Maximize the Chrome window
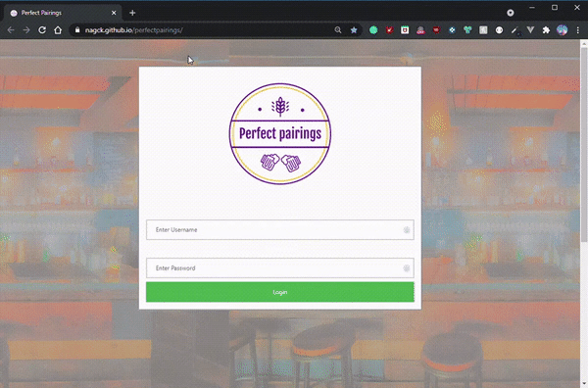Image resolution: width=588 pixels, height=388 pixels. point(555,8)
